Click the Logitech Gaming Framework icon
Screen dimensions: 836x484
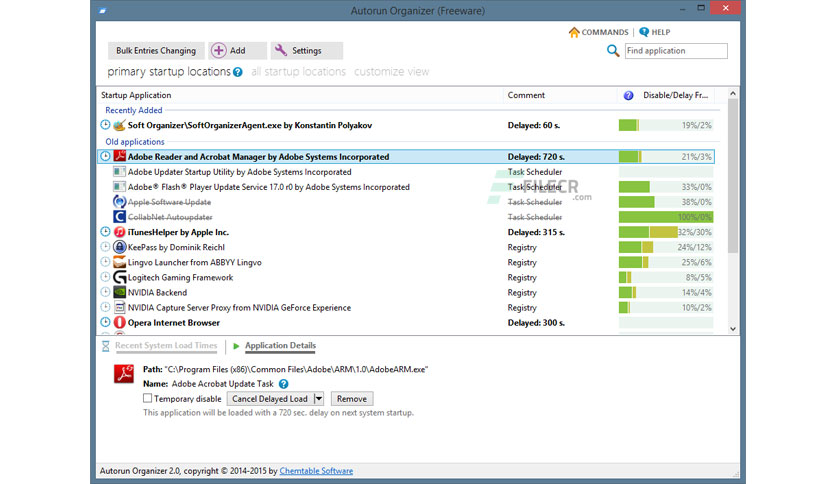119,277
